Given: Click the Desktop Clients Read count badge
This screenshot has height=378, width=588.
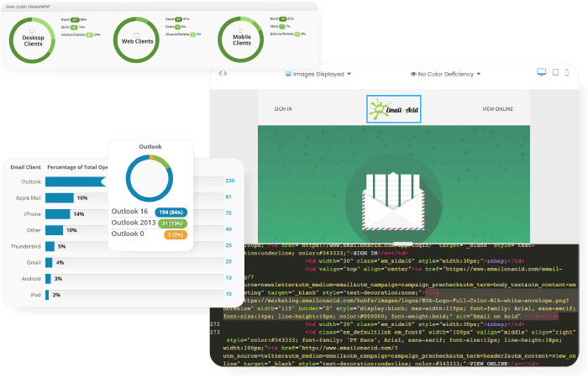Looking at the screenshot, I should (75, 19).
